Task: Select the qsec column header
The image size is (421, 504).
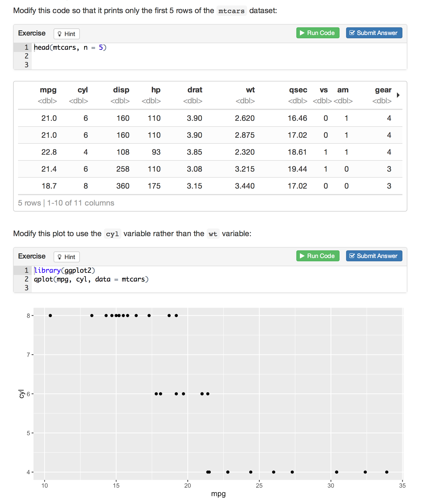Action: click(x=298, y=90)
